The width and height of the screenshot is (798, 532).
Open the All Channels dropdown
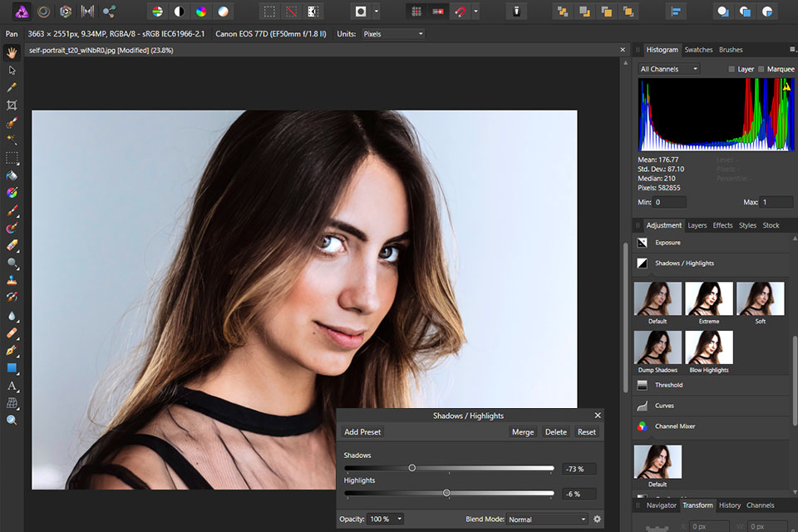click(x=668, y=69)
